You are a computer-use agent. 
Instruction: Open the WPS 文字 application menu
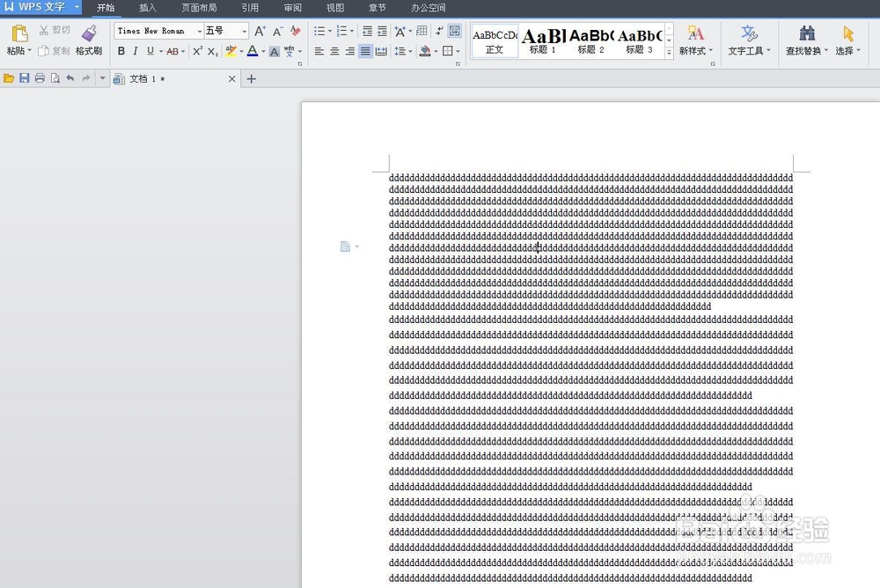pyautogui.click(x=41, y=7)
